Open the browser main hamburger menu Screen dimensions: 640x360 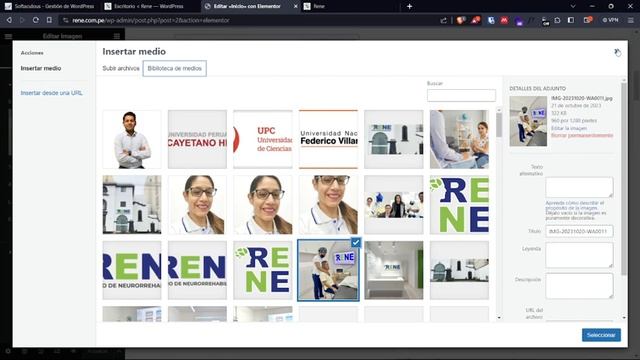click(x=631, y=20)
